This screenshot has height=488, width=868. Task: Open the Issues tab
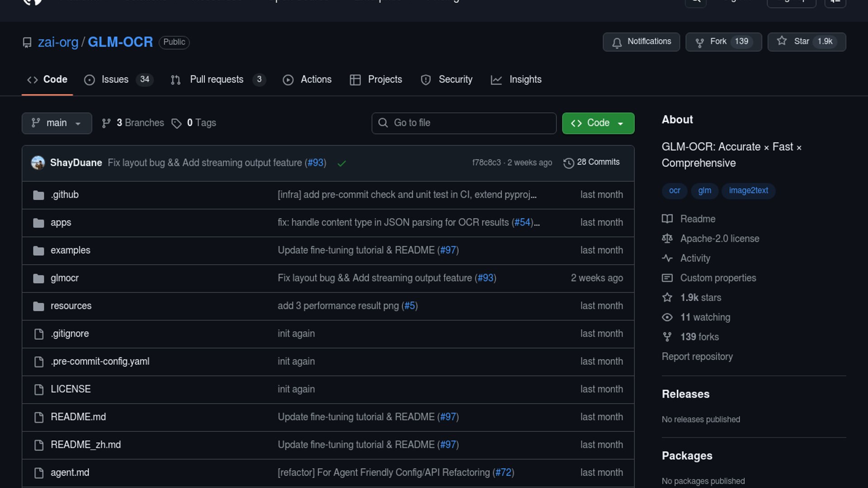pyautogui.click(x=114, y=80)
